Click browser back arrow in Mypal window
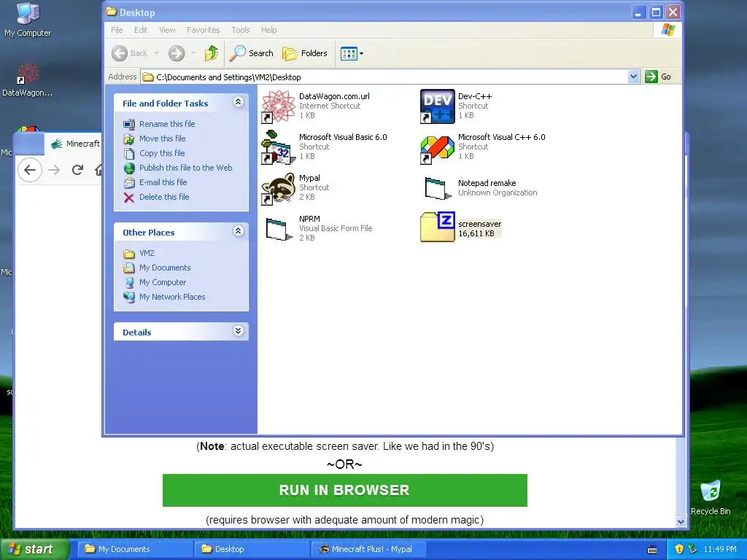This screenshot has height=560, width=747. pyautogui.click(x=30, y=170)
